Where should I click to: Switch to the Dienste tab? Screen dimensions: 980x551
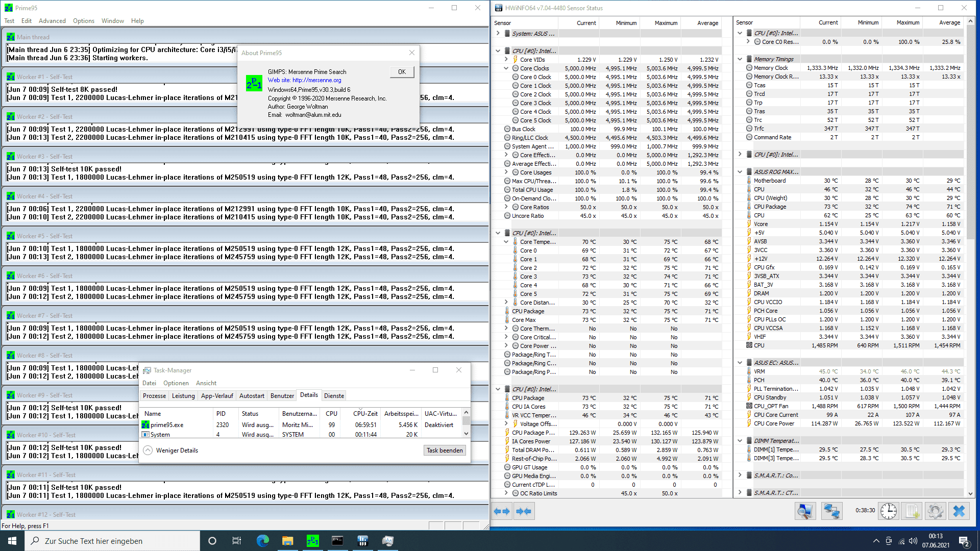(334, 396)
